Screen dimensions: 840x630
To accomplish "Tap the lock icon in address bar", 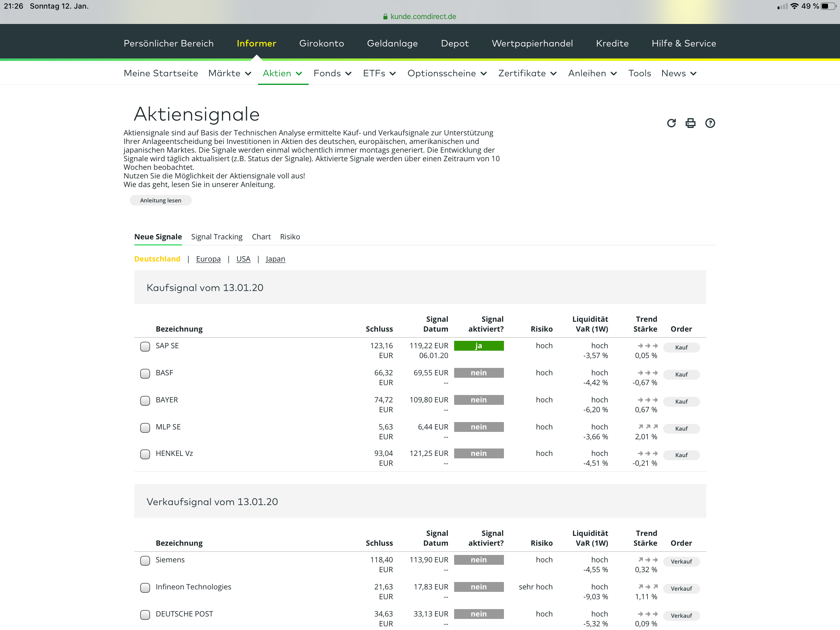I will pos(386,17).
